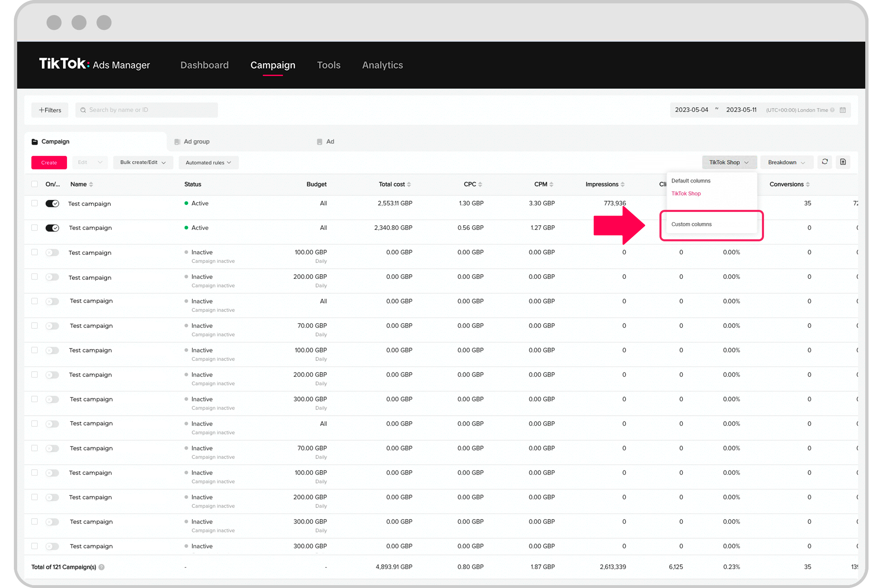Viewport: 882px width, 588px height.
Task: Click the refresh data icon
Action: (x=824, y=162)
